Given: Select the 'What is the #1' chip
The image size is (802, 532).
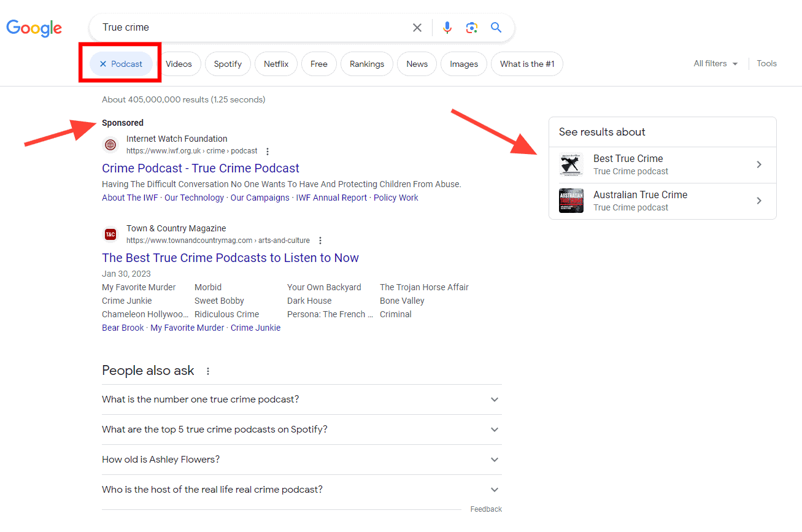Looking at the screenshot, I should 527,64.
